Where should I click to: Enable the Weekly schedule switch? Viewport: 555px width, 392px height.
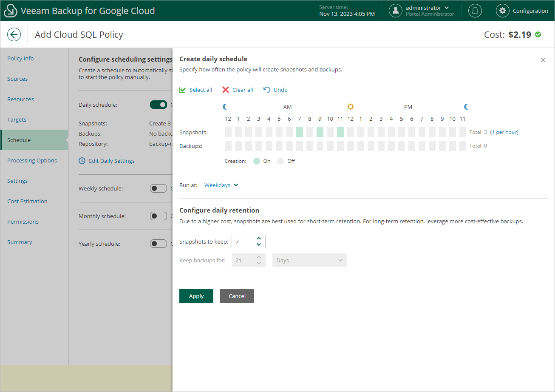pyautogui.click(x=159, y=188)
